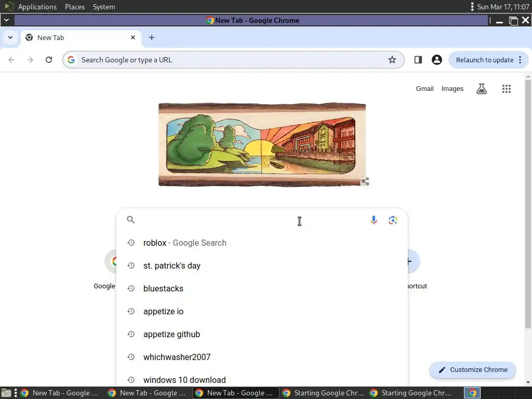Click the Gmail link
This screenshot has width=532, height=399.
[x=425, y=89]
